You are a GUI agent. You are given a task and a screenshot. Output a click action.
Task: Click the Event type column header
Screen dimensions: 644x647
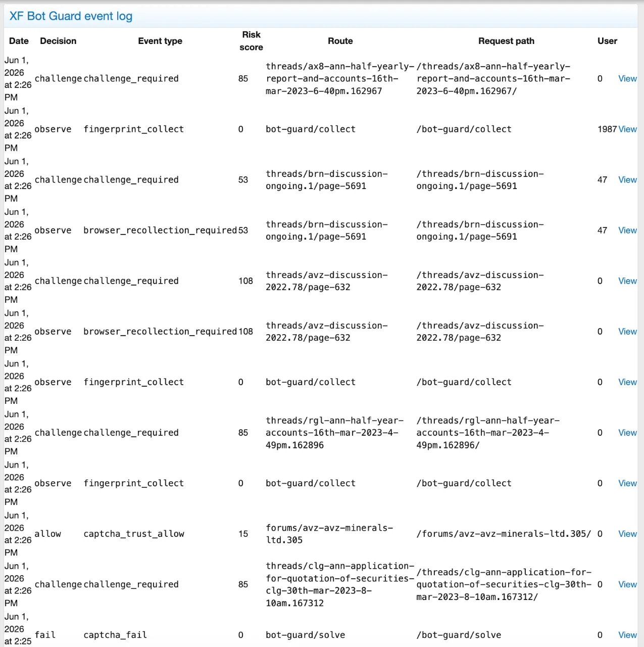point(160,41)
